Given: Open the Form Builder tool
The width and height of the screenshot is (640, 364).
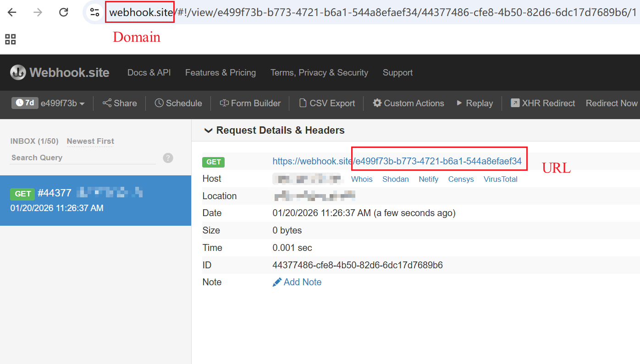Looking at the screenshot, I should 250,103.
